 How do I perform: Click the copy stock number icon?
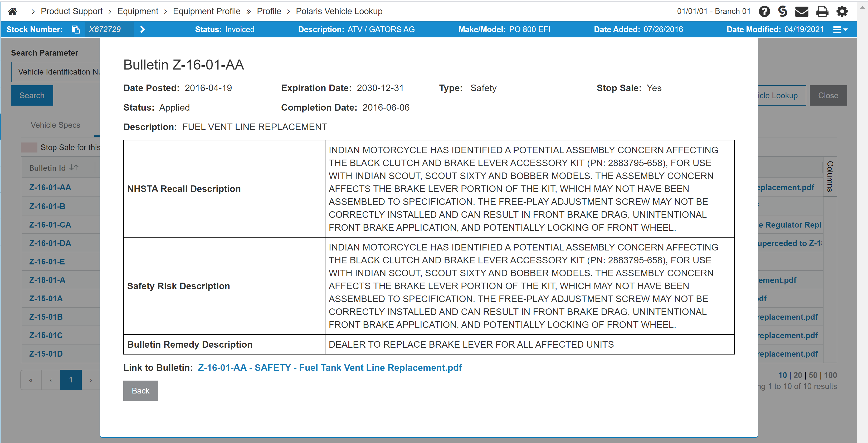(76, 30)
